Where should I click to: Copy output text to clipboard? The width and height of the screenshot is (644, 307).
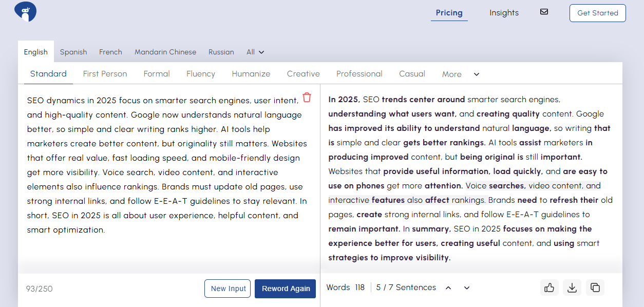pyautogui.click(x=595, y=287)
